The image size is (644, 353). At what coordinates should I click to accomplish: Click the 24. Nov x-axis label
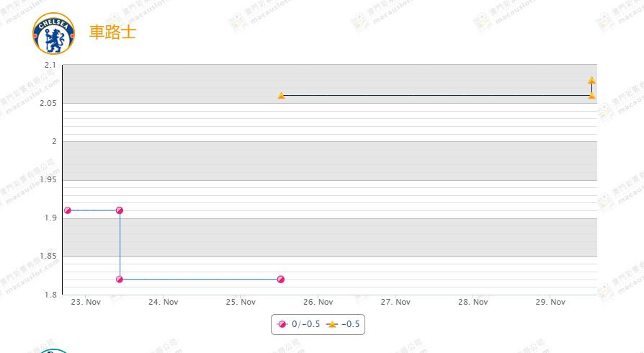(x=163, y=302)
